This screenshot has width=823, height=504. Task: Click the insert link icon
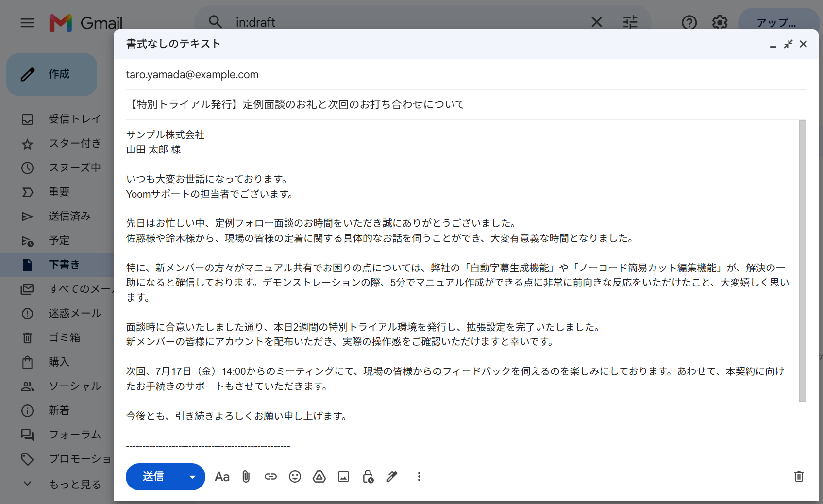pyautogui.click(x=270, y=477)
